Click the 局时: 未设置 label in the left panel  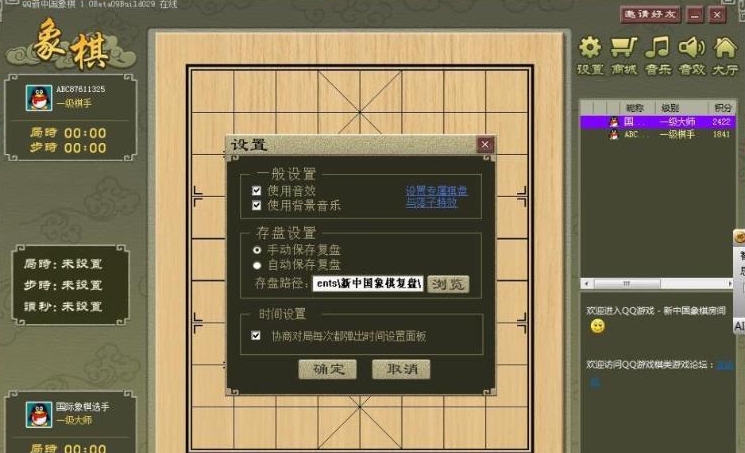63,264
